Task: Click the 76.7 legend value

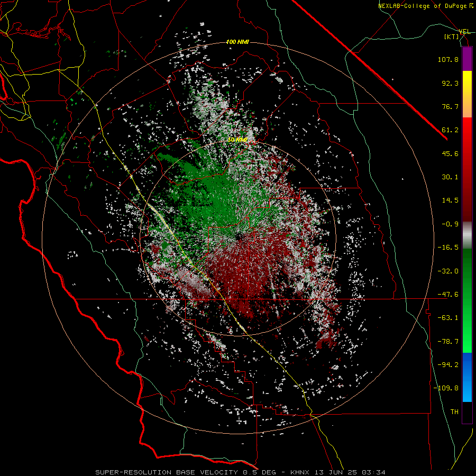Action: (x=450, y=106)
